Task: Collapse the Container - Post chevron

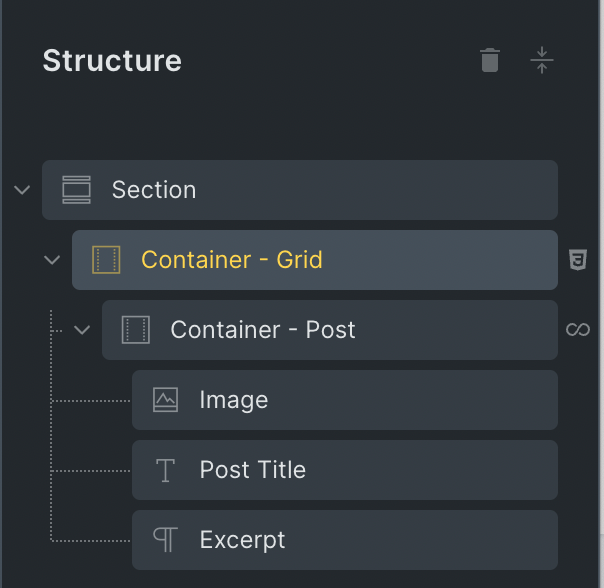Action: (x=82, y=330)
